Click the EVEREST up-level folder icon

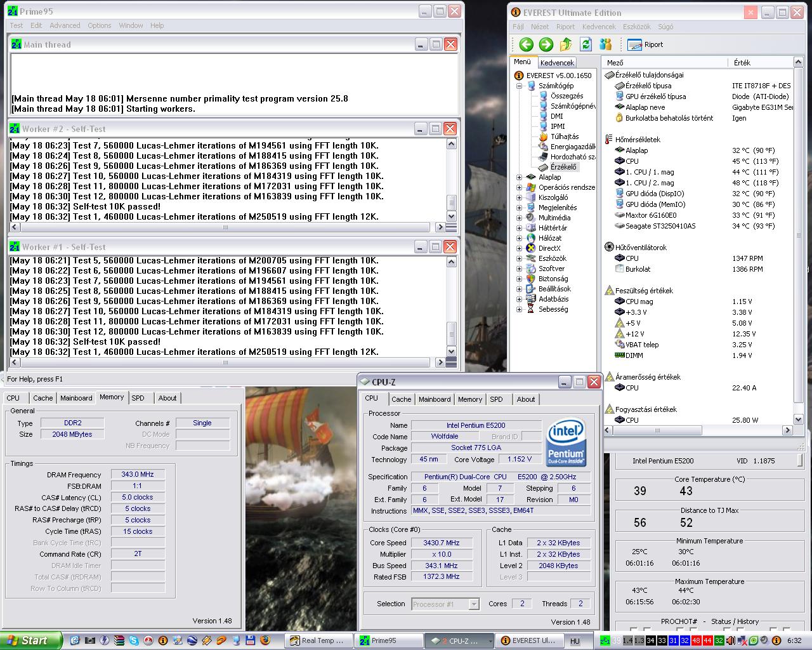[566, 44]
